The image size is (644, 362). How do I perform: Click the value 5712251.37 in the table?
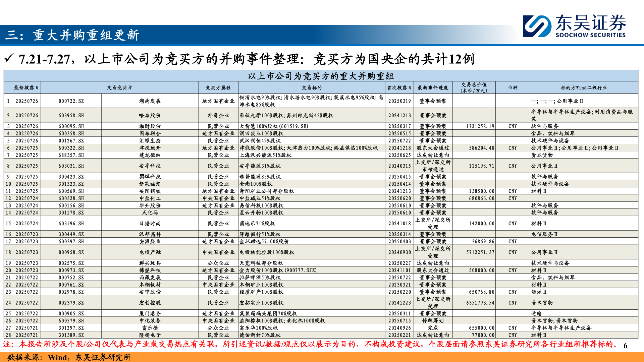[480, 252]
